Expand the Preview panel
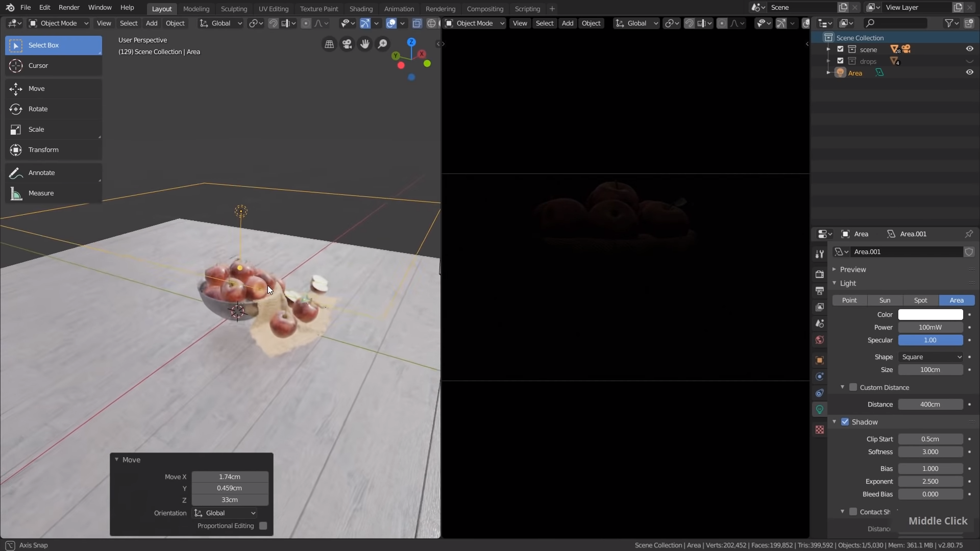 coord(852,269)
